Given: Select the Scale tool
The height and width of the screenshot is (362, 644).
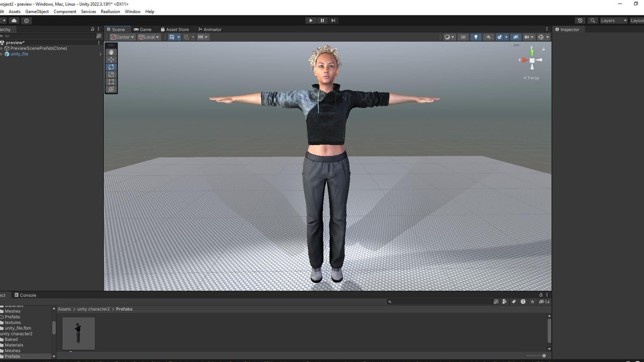Looking at the screenshot, I should pyautogui.click(x=111, y=74).
